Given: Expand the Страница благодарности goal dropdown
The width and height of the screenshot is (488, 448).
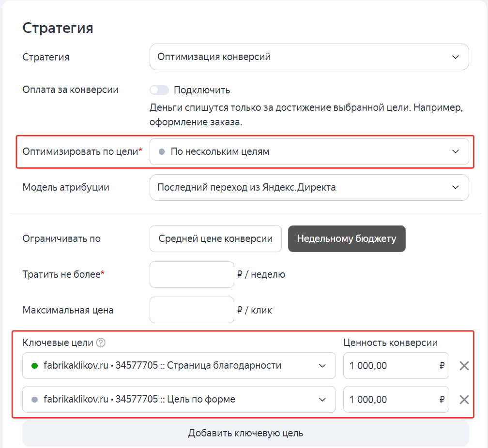Looking at the screenshot, I should coord(179,366).
